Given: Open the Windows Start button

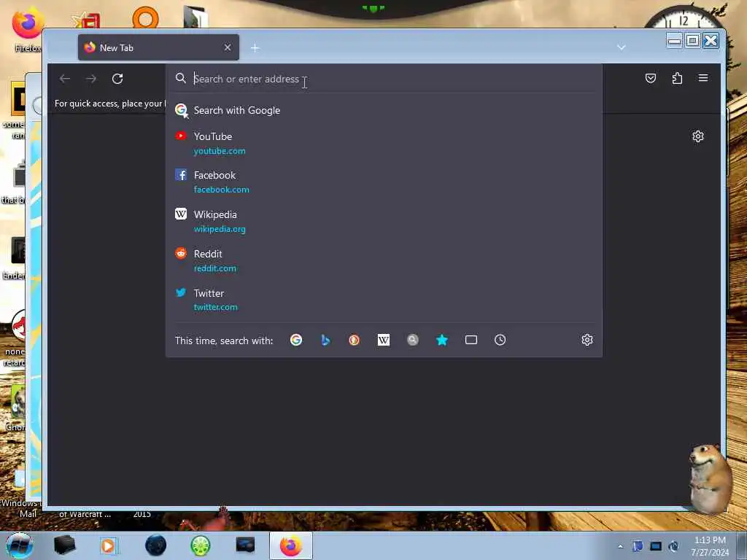Looking at the screenshot, I should [19, 545].
